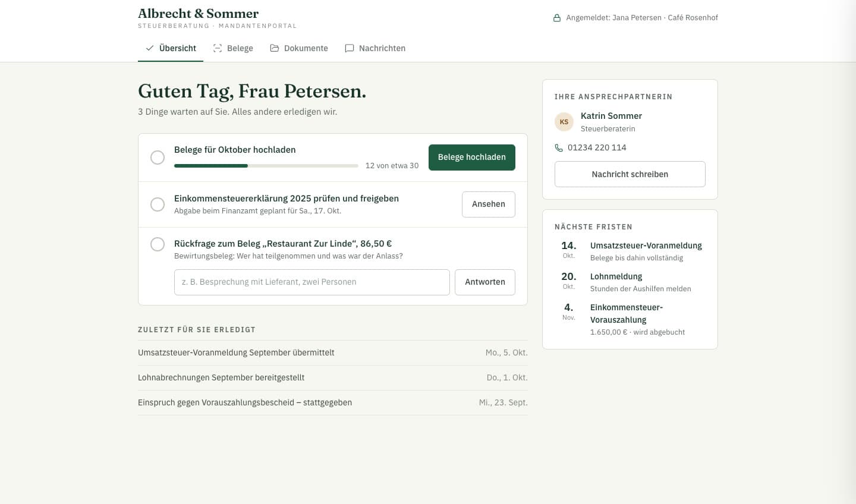Mark 'Belege für Oktober hochladen' as done

coord(158,157)
